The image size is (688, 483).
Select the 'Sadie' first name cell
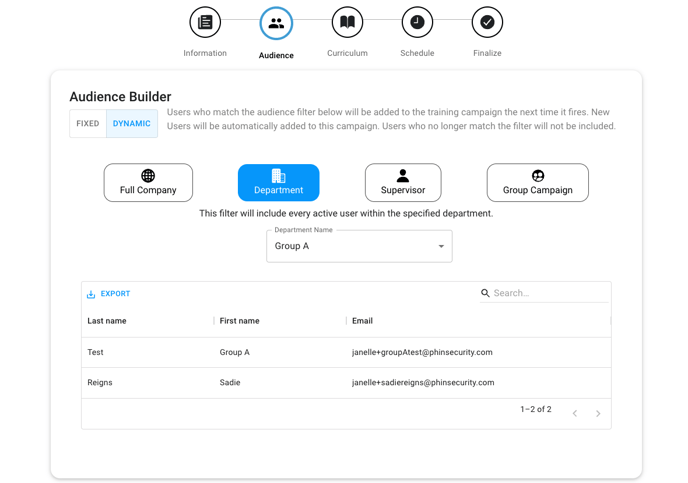(x=230, y=383)
